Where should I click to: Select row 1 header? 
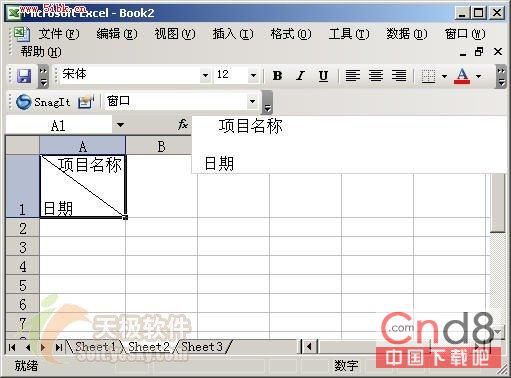pyautogui.click(x=23, y=186)
